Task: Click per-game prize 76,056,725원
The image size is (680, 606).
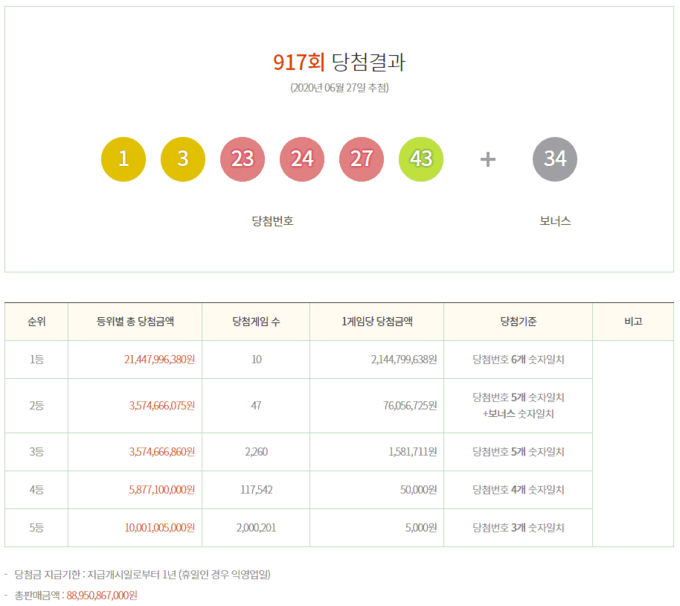Action: (x=410, y=406)
